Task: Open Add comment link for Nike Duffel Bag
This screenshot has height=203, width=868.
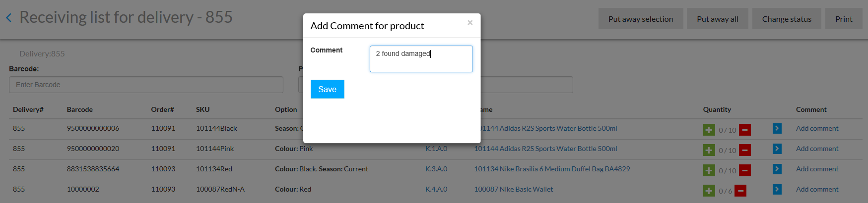Action: (817, 169)
